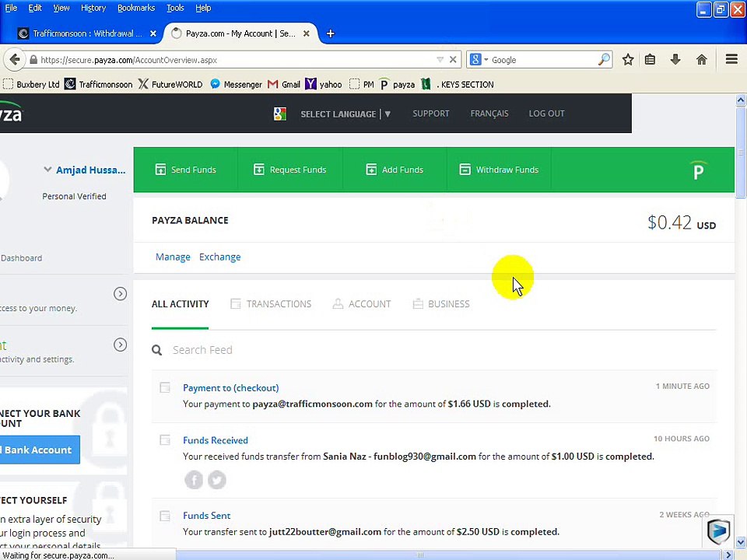Go to the Home page icon

pos(701,60)
